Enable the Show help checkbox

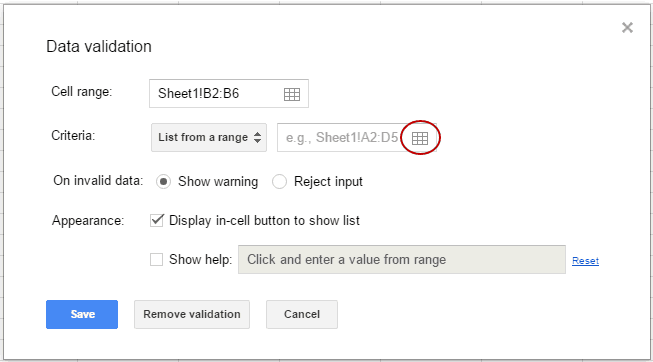tap(157, 260)
